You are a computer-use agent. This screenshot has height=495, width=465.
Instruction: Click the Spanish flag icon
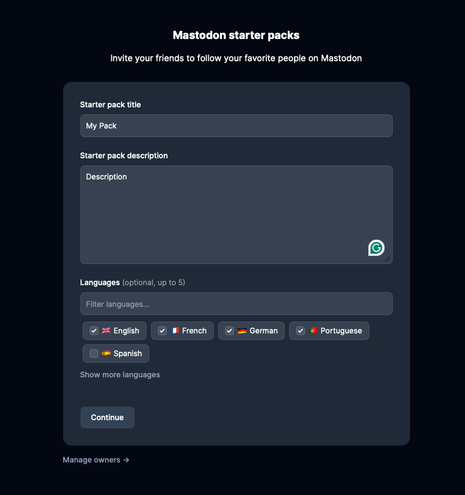click(x=106, y=353)
